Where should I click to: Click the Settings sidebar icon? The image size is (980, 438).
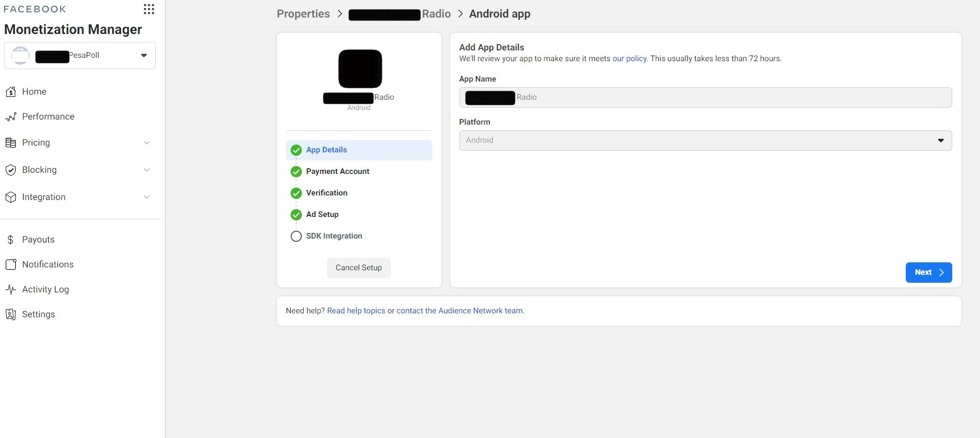(x=10, y=314)
